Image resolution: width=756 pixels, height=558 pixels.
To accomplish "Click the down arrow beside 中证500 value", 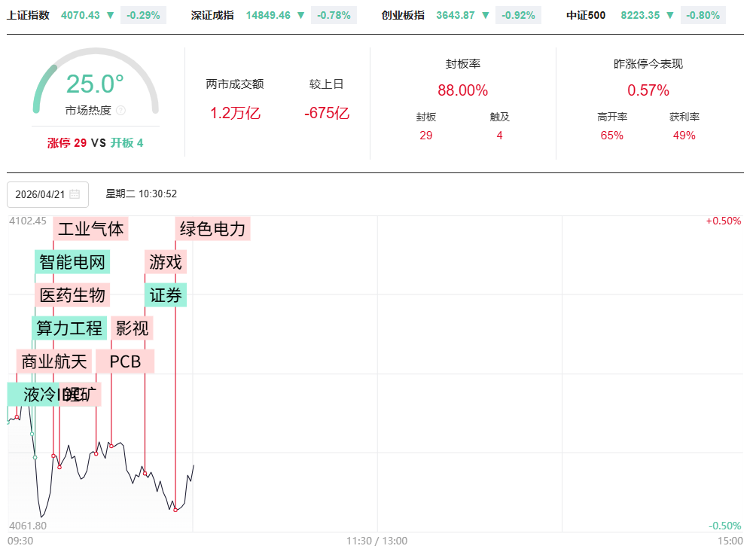I will coord(670,15).
